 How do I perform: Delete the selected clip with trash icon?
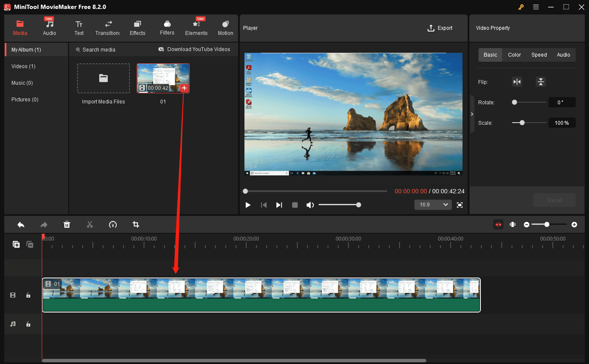click(67, 224)
